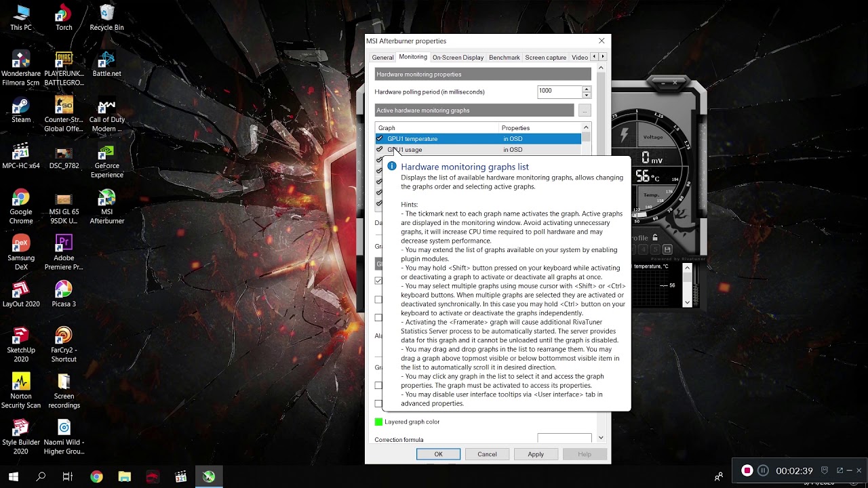
Task: Open the This PC desktop icon
Action: tap(21, 18)
